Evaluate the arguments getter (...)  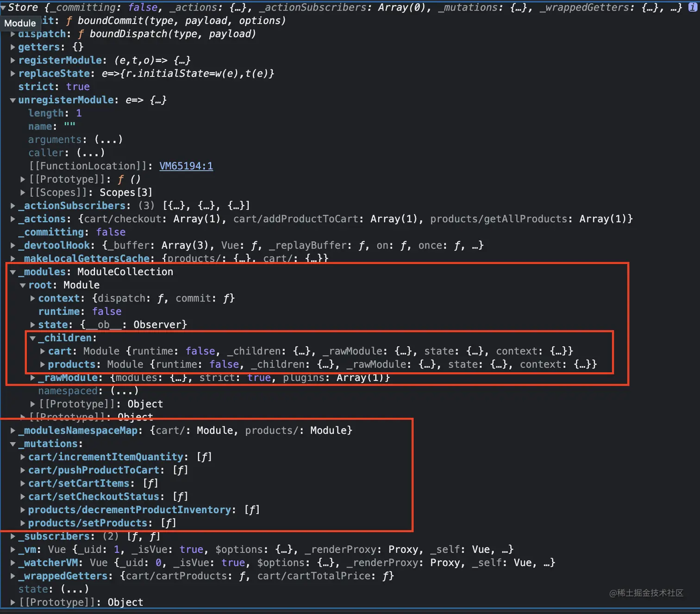pos(108,139)
